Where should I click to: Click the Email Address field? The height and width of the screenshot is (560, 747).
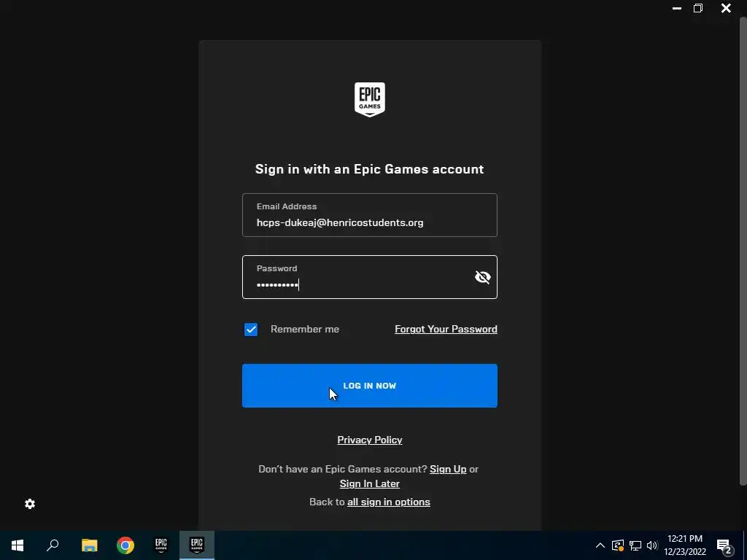[370, 215]
